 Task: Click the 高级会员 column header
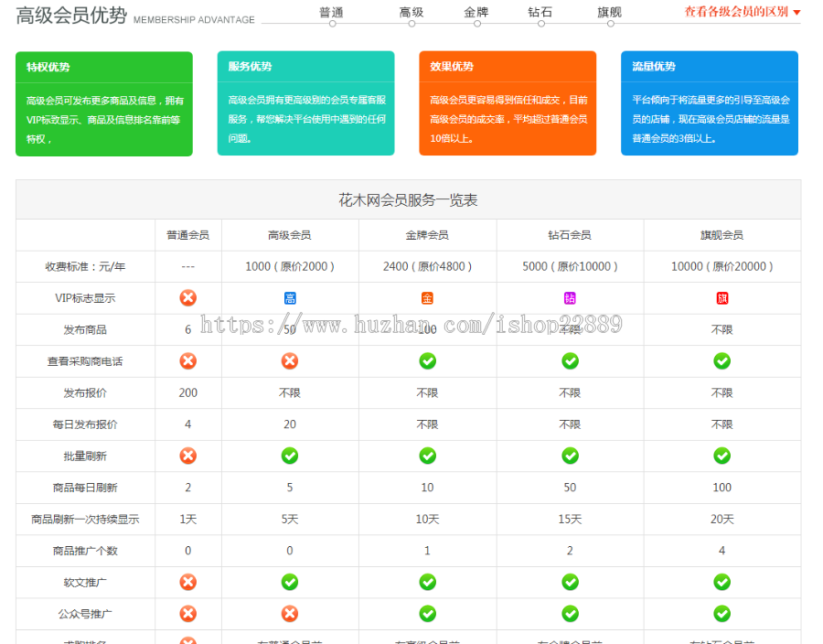[290, 235]
